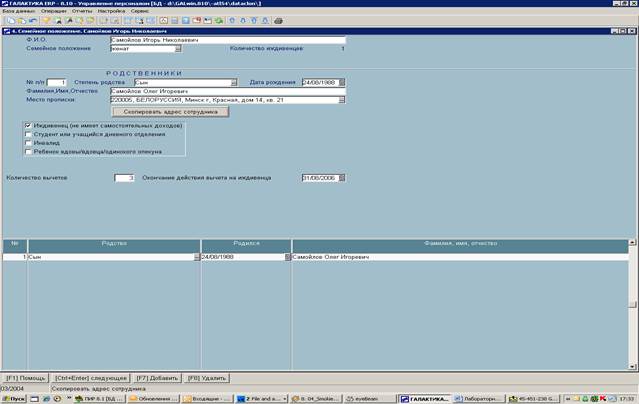Screen dimensions: 639x404
Task: Open the Windows Пуск start button
Action: pyautogui.click(x=12, y=398)
